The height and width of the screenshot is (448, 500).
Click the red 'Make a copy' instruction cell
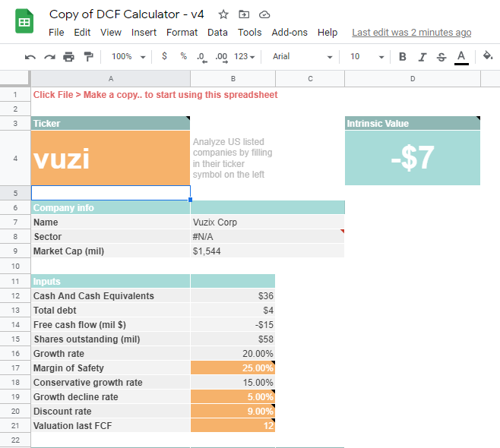pyautogui.click(x=155, y=95)
